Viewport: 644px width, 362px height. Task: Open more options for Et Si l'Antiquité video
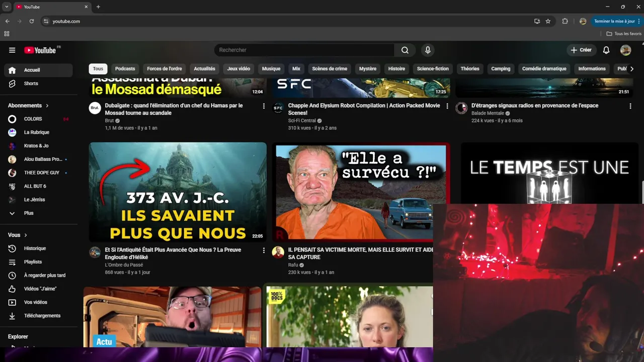[264, 250]
